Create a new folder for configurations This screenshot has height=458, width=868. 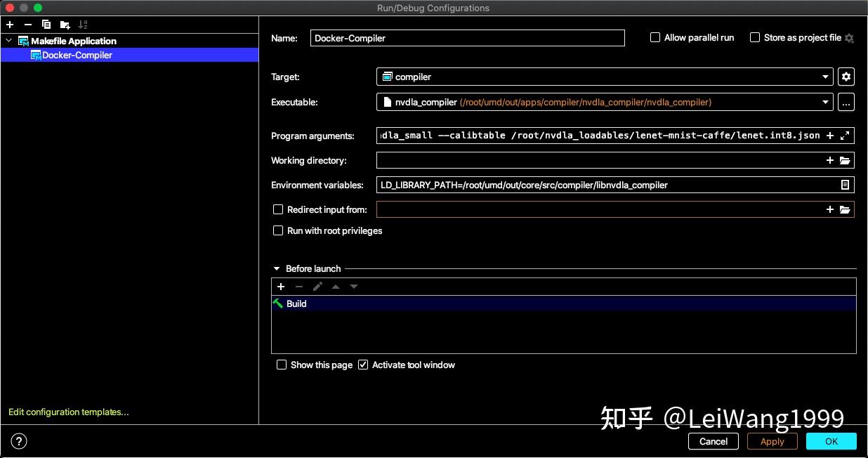tap(64, 24)
